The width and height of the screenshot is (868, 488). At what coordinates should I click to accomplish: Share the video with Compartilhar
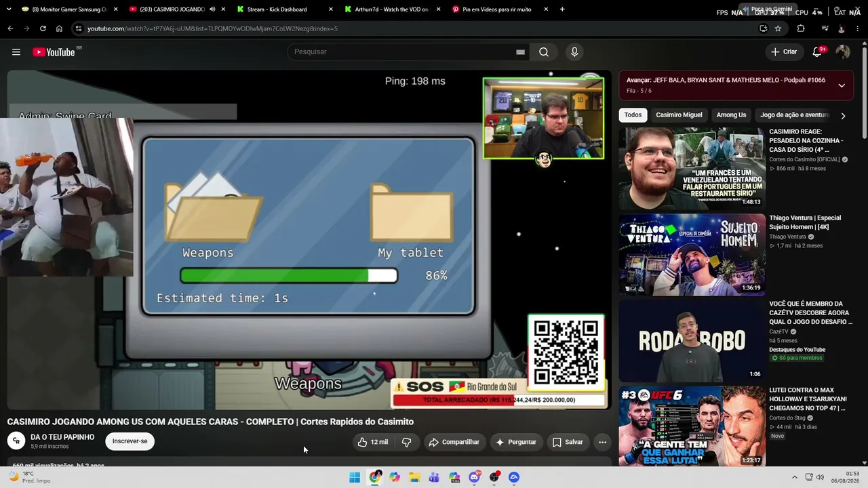pyautogui.click(x=454, y=442)
